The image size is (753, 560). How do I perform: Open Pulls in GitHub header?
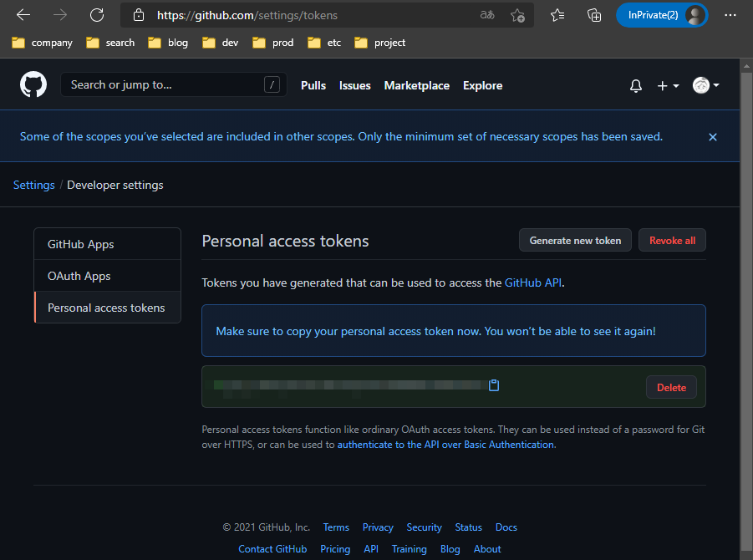tap(313, 85)
